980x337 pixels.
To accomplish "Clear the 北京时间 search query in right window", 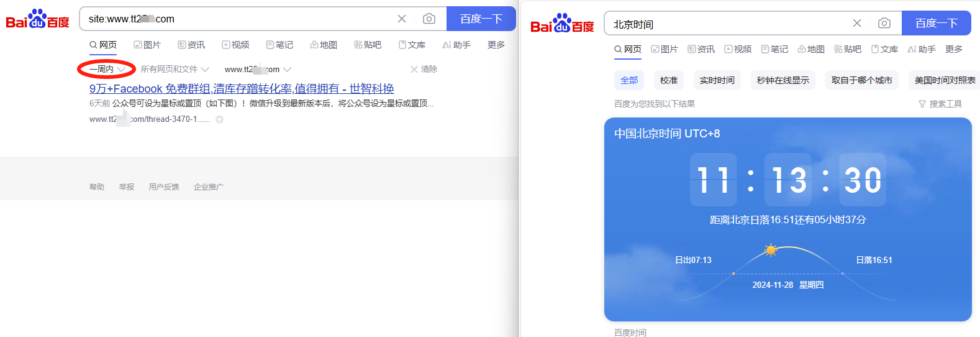I will (857, 23).
